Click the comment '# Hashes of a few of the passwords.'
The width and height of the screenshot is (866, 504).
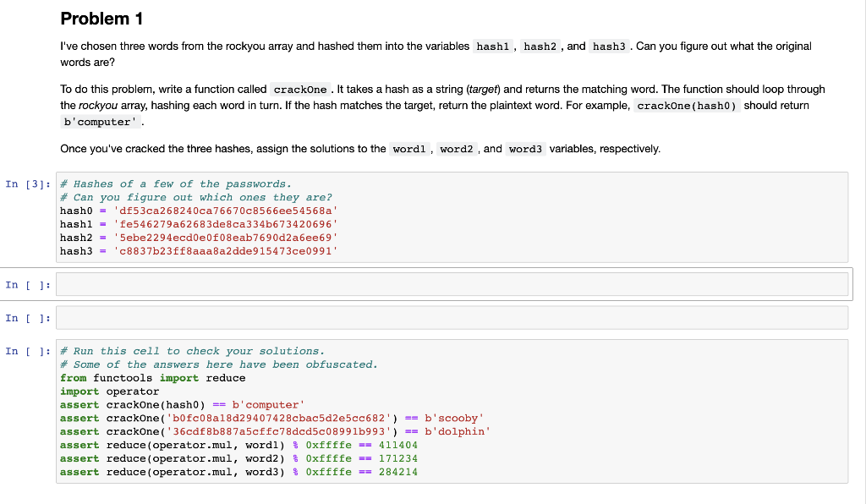pos(176,184)
